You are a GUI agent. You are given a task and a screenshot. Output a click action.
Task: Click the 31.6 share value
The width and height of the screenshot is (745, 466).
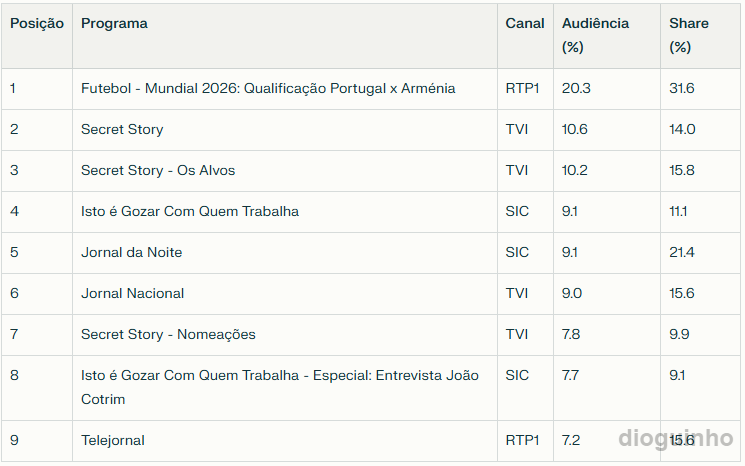point(681,88)
